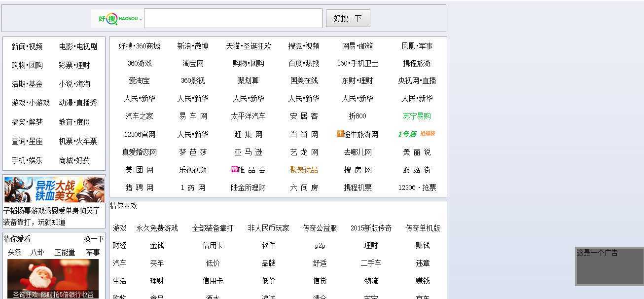Visit 携程旅游
This screenshot has height=299, width=644.
coord(417,63)
